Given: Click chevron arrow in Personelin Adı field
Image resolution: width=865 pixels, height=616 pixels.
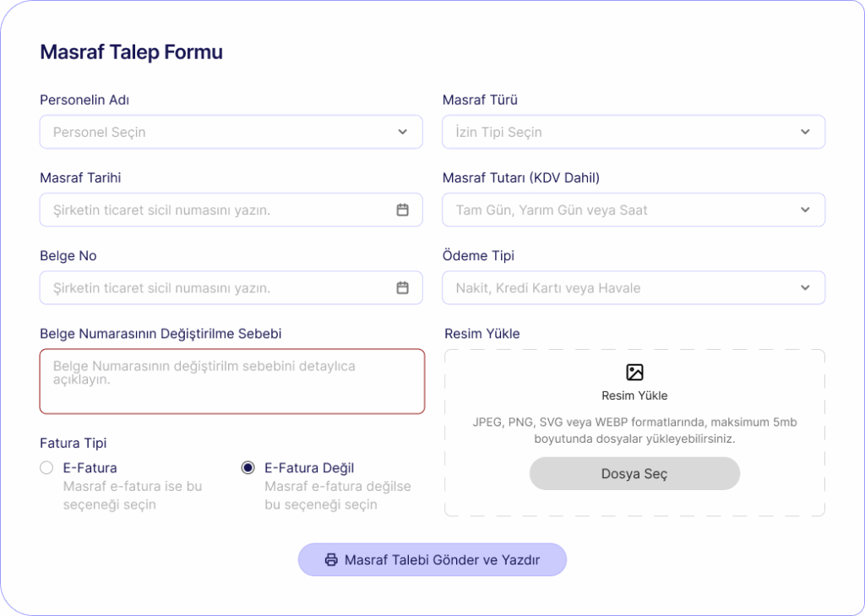Looking at the screenshot, I should point(403,133).
